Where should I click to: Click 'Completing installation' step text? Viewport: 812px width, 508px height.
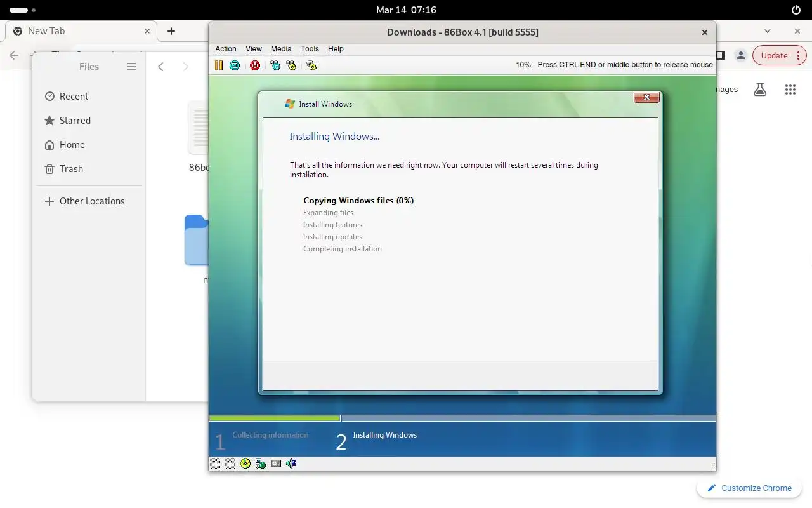coord(343,249)
